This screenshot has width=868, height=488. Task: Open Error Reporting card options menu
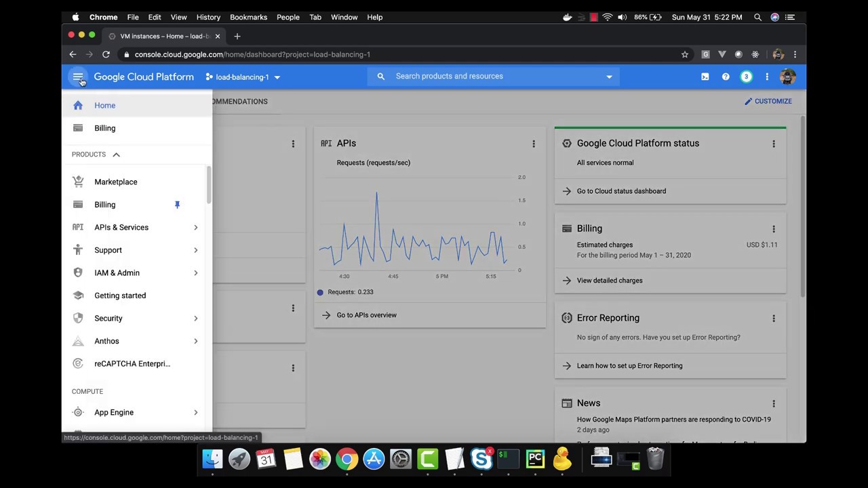pyautogui.click(x=774, y=318)
